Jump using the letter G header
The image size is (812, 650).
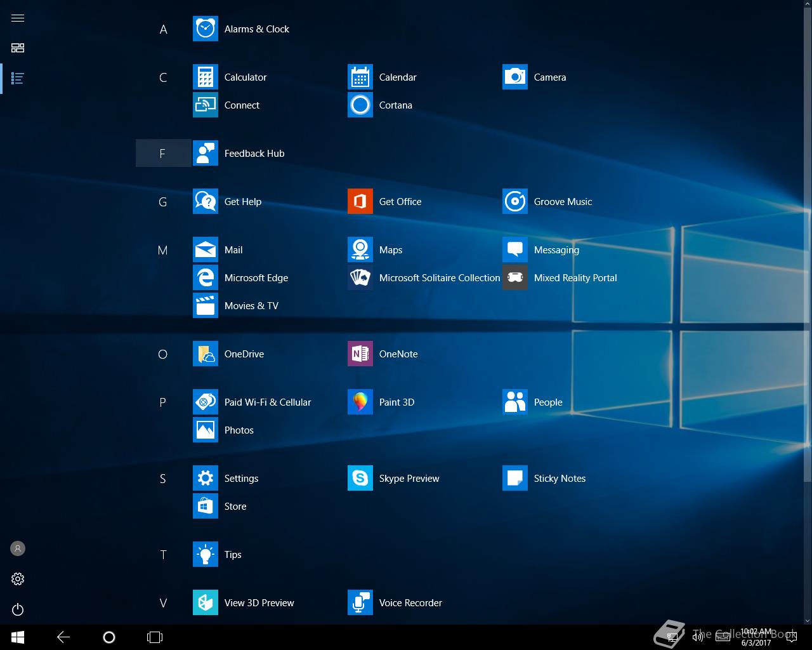tap(163, 202)
